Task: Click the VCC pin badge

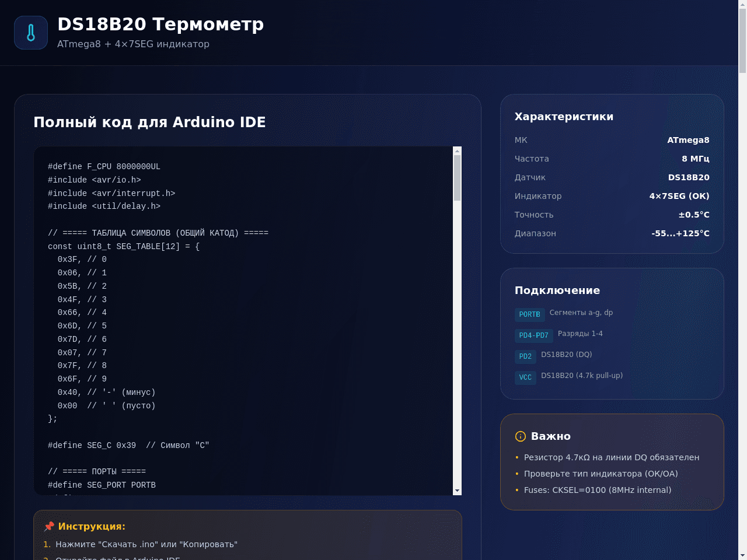Action: [525, 377]
